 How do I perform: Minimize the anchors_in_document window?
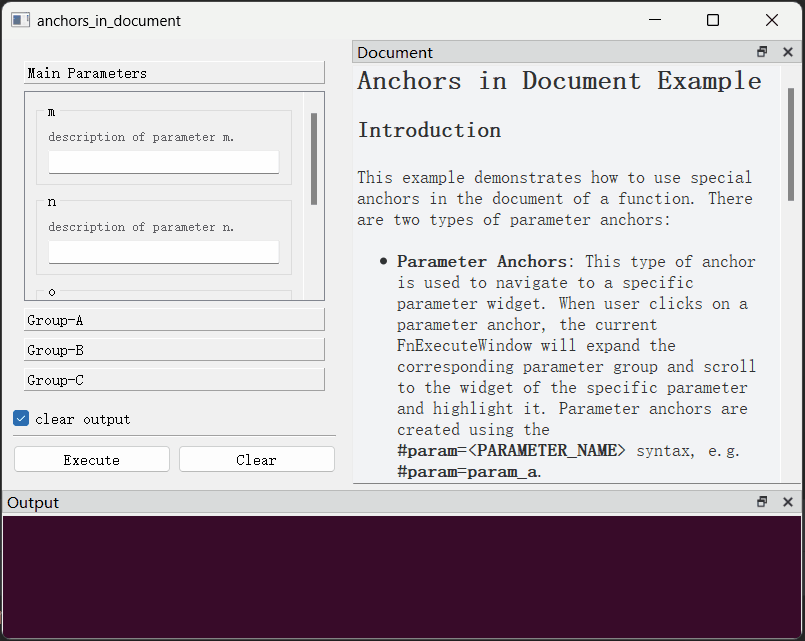655,20
